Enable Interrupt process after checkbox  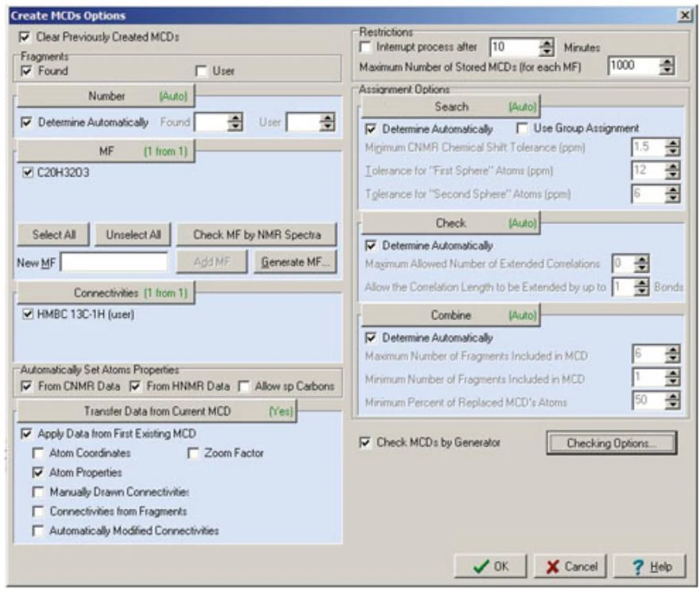click(x=365, y=47)
